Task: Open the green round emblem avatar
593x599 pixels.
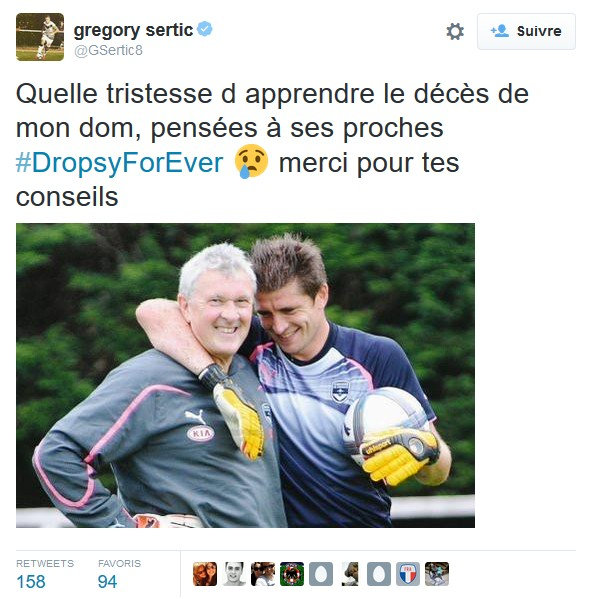Action: [292, 574]
